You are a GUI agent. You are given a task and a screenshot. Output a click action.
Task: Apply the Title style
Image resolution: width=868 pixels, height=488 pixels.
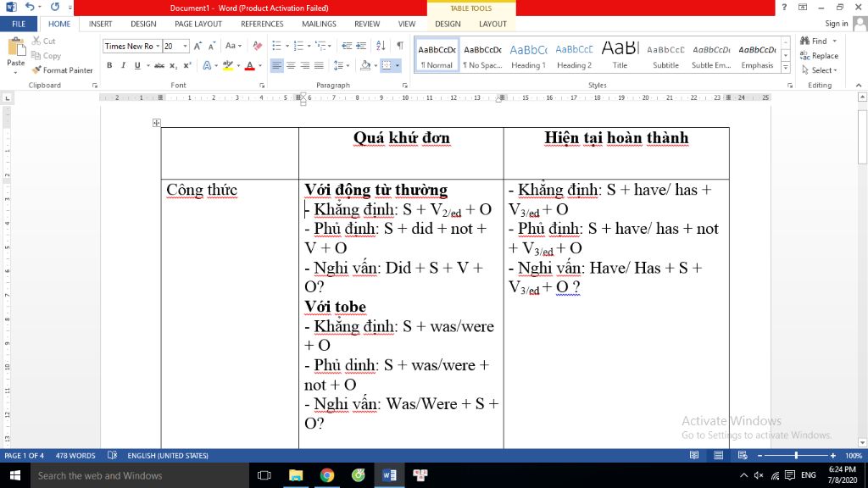click(620, 55)
